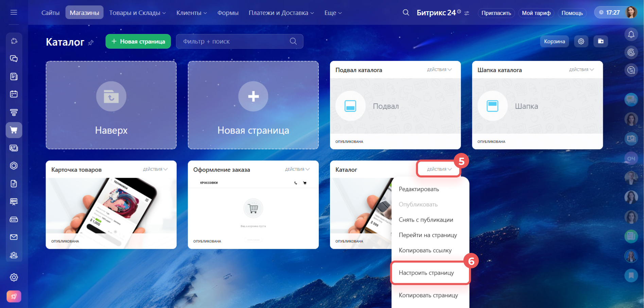Pin the Каталог page title
Viewport: 644px width, 308px height.
click(91, 43)
